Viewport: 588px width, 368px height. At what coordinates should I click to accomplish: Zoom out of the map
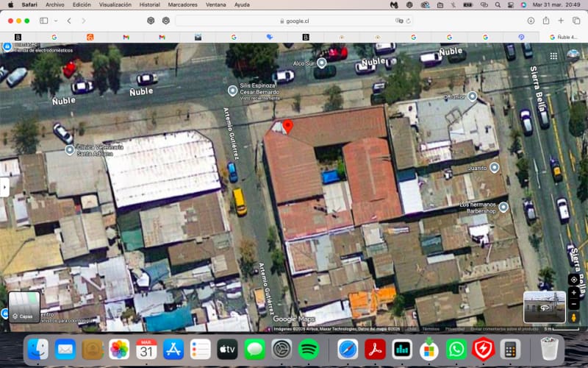pos(574,304)
